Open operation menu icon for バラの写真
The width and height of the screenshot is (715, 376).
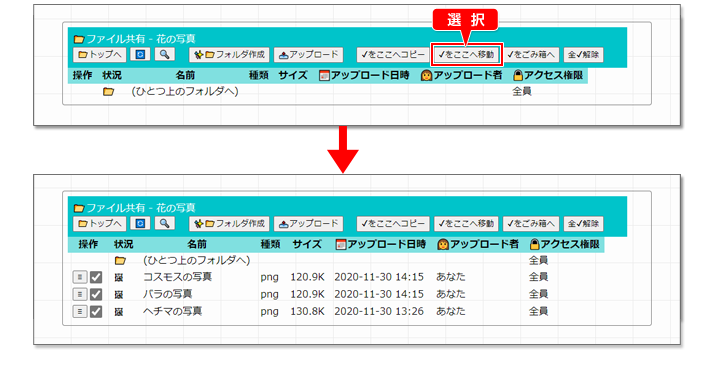(80, 294)
